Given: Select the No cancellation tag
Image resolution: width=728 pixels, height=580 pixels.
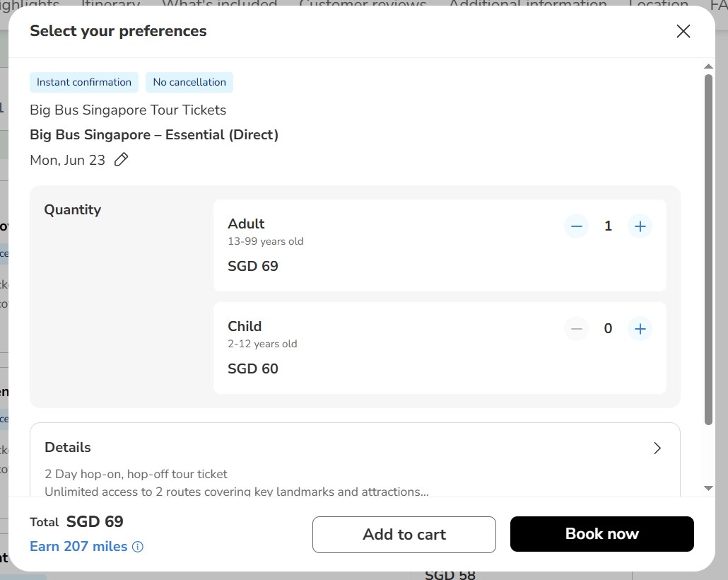Looking at the screenshot, I should pyautogui.click(x=189, y=82).
